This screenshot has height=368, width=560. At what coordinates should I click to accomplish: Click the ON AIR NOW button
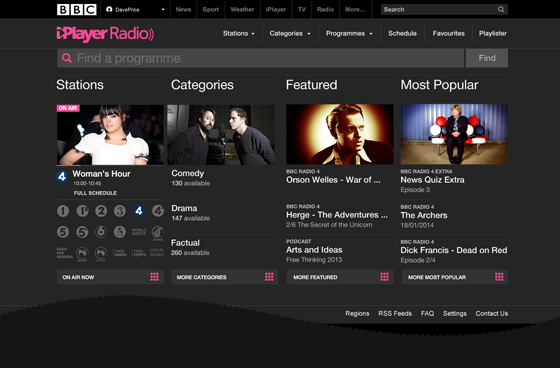(x=110, y=277)
